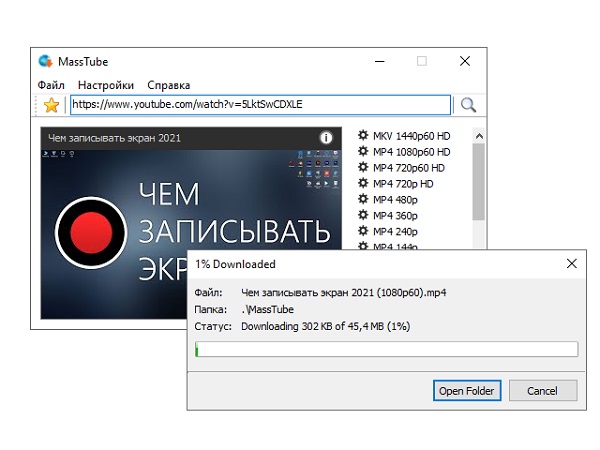The width and height of the screenshot is (600, 450).
Task: Click gear icon beside MP4 1080p60 HD
Action: 363,151
